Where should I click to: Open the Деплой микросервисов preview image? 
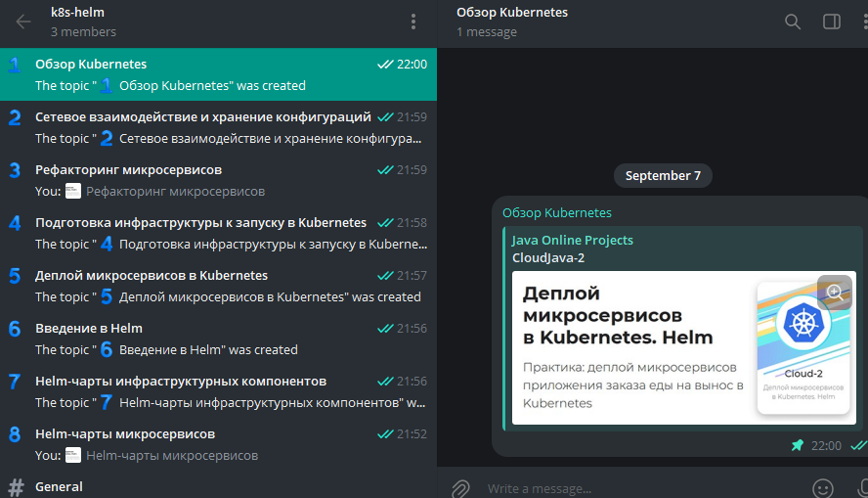click(683, 347)
